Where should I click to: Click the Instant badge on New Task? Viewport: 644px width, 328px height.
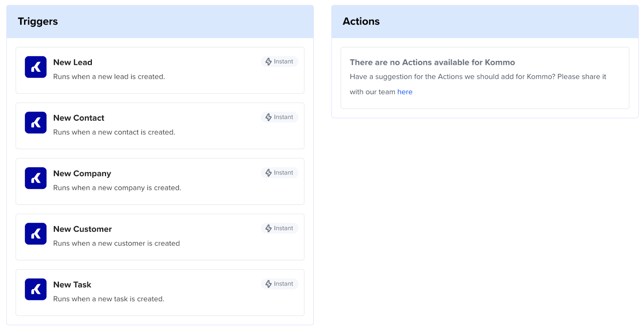tap(279, 284)
